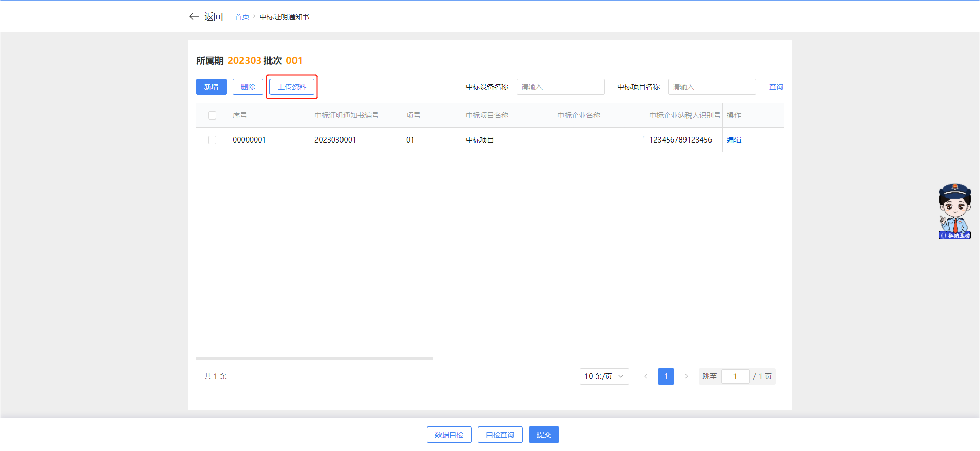Open the tax assistant mascot chat
Image resolution: width=980 pixels, height=451 pixels.
954,211
